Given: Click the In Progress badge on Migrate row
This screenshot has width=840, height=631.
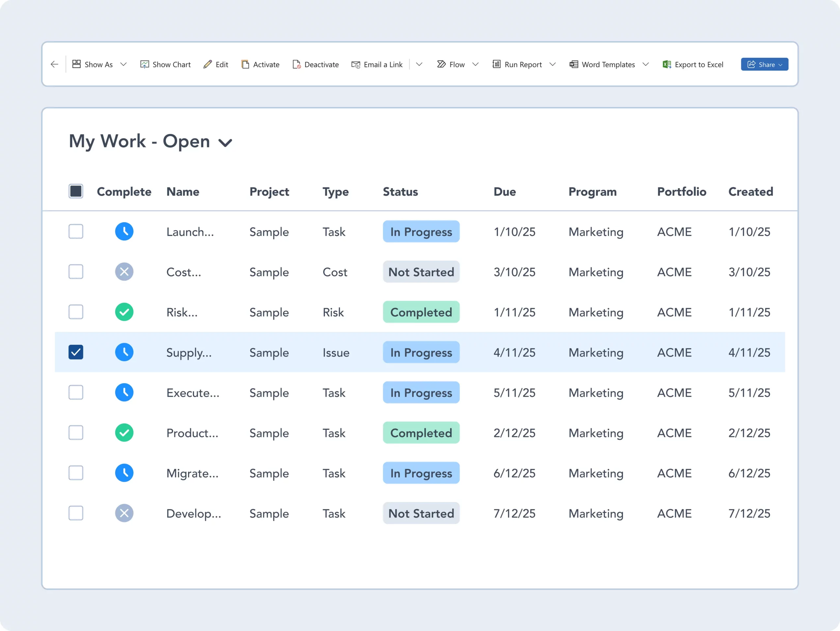Looking at the screenshot, I should pyautogui.click(x=421, y=473).
